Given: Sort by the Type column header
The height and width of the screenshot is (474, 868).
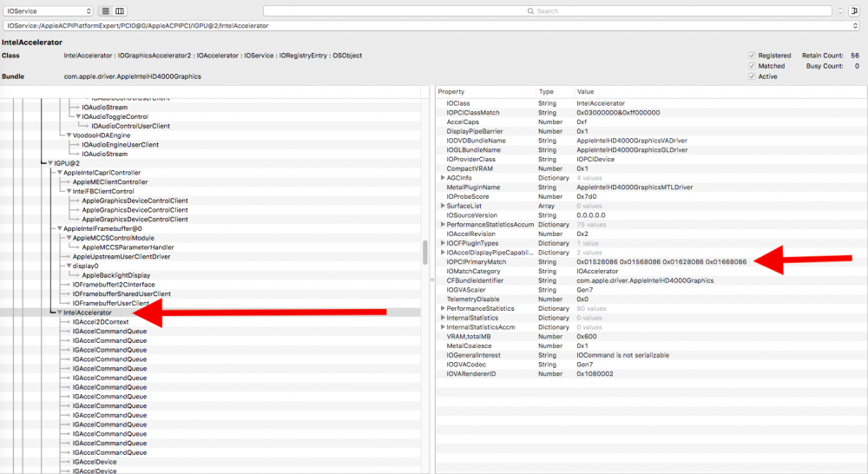Looking at the screenshot, I should (x=555, y=92).
